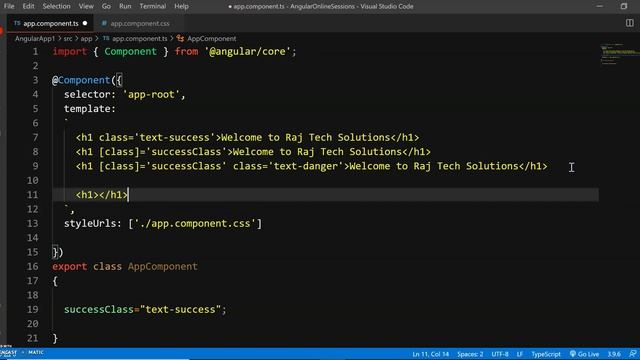The image size is (640, 360).
Task: Change end-of-line sequence LF
Action: tap(520, 354)
